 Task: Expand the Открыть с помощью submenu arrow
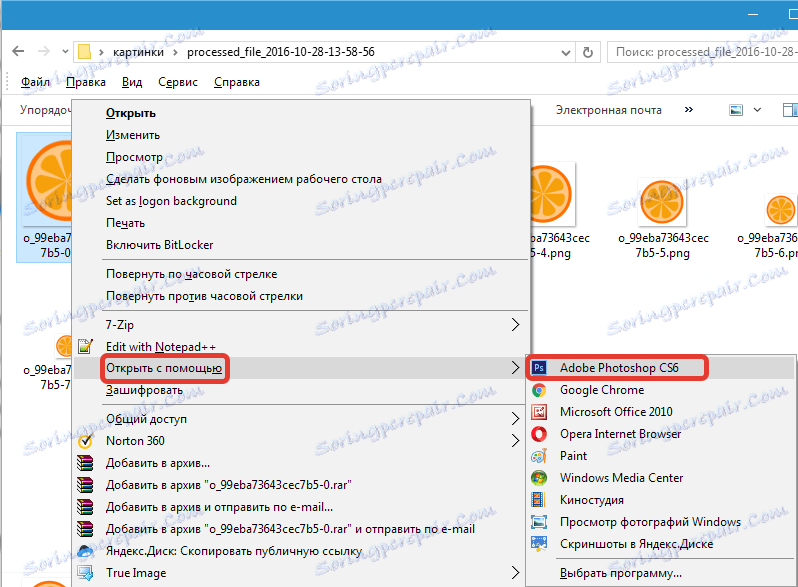click(x=516, y=368)
